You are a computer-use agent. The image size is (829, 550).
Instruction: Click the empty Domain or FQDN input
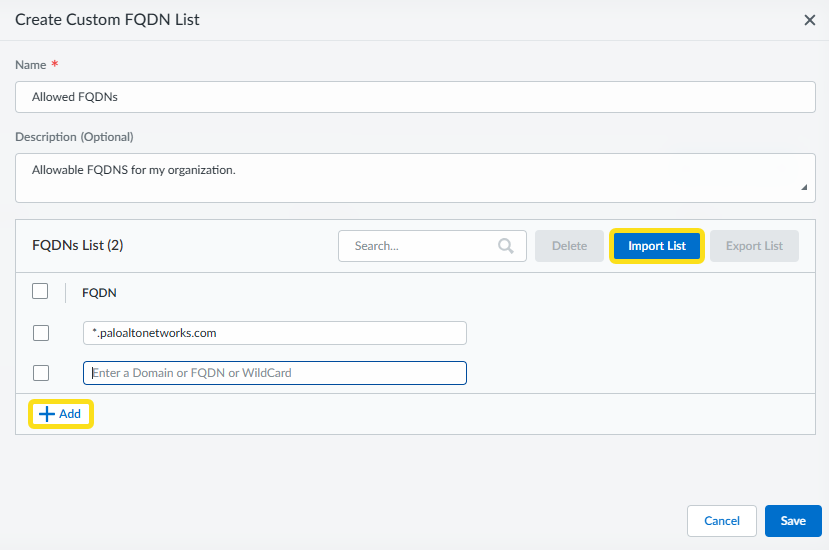[275, 373]
